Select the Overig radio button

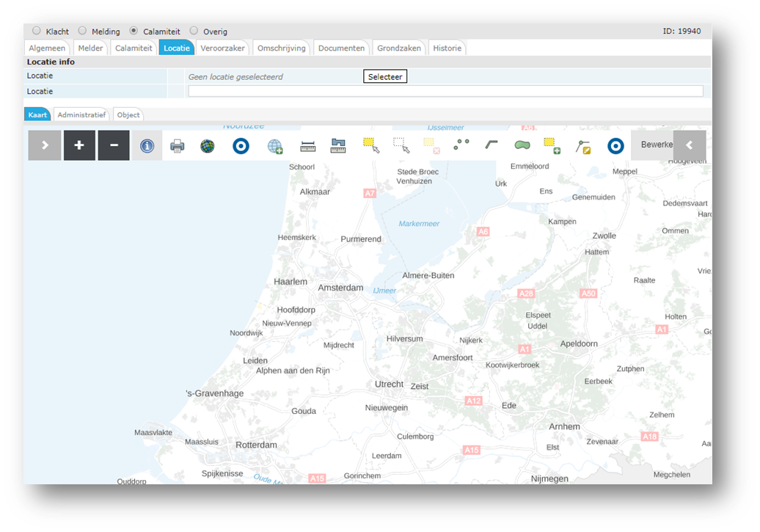pyautogui.click(x=194, y=31)
